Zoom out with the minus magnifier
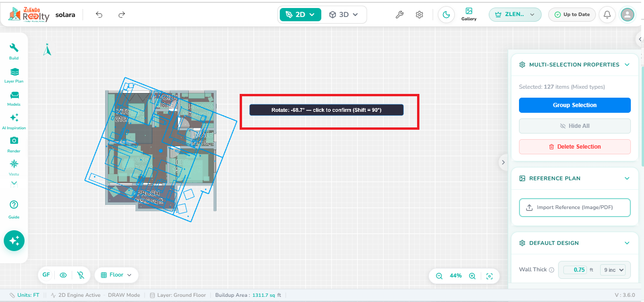Viewport: 644px width, 302px height. point(439,276)
